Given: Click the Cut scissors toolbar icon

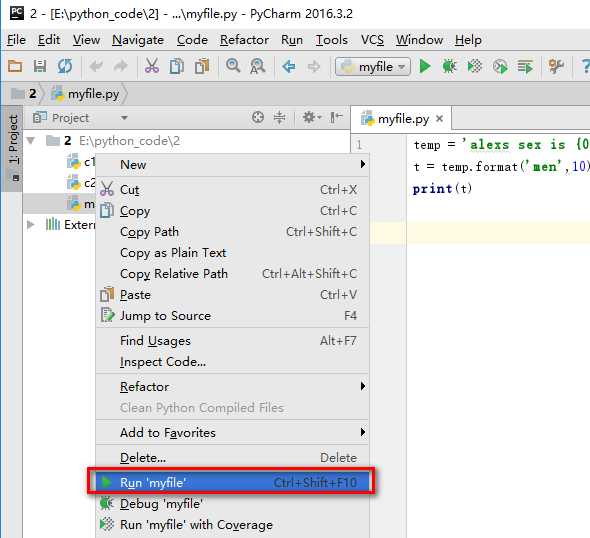Looking at the screenshot, I should [152, 67].
